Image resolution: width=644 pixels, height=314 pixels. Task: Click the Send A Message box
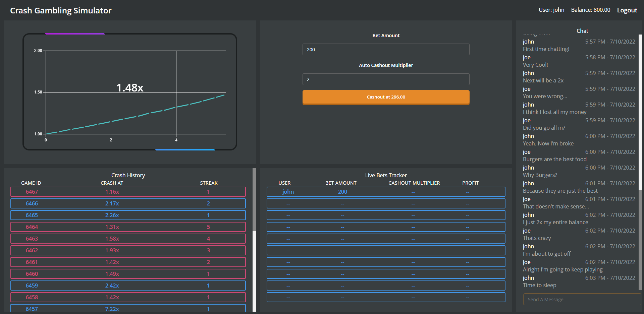tap(582, 299)
